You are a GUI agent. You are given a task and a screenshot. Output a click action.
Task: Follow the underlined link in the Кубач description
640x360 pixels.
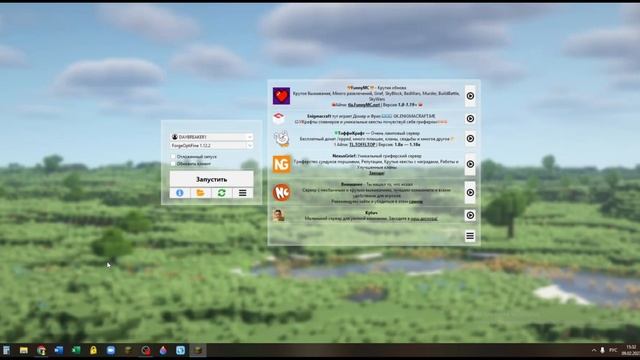(424, 219)
